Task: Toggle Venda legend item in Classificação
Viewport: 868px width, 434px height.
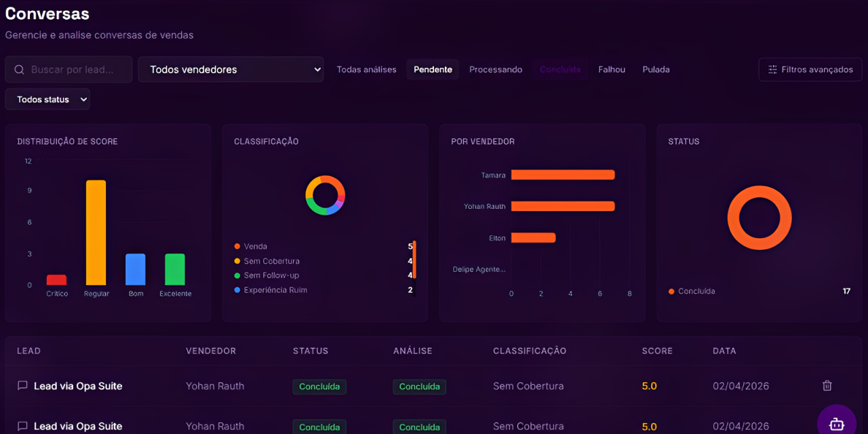Action: tap(255, 247)
